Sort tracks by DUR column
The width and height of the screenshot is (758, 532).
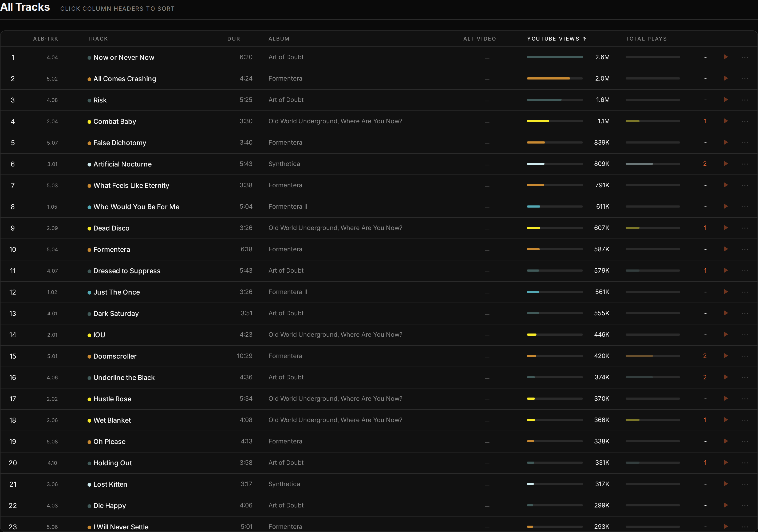234,39
